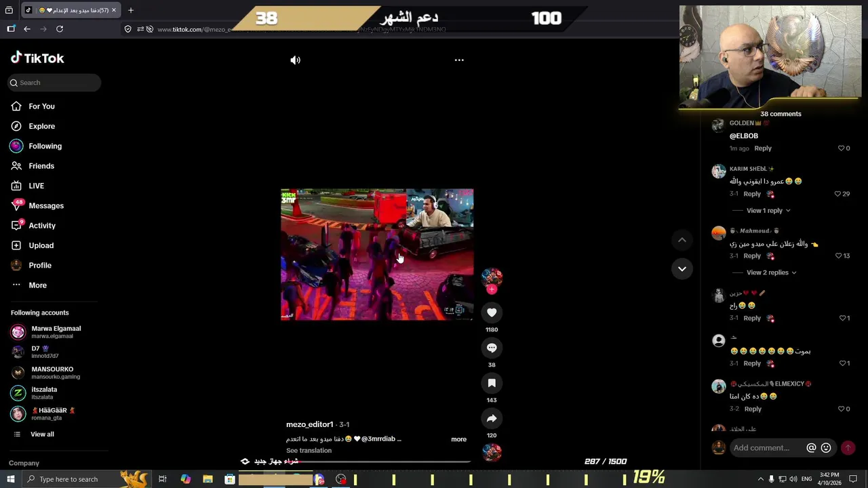The height and width of the screenshot is (488, 868).
Task: Open KARIM SHEbL's commenter avatar
Action: pyautogui.click(x=719, y=171)
